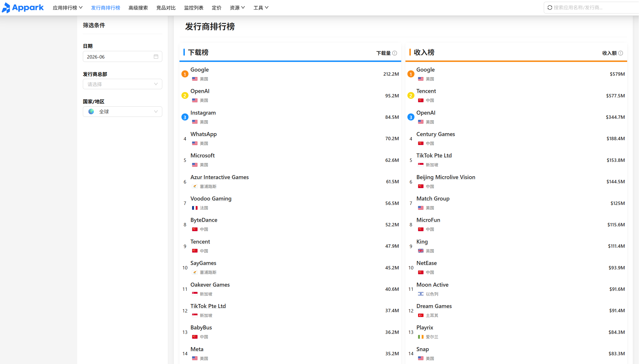Screen dimensions: 639x364
Task: Open SayGames publisher link
Action: [x=203, y=263]
